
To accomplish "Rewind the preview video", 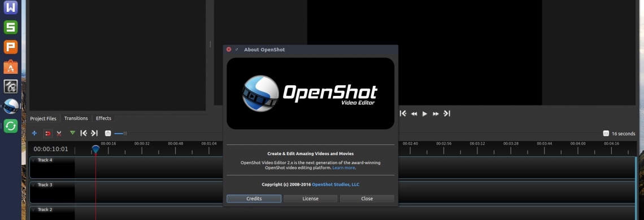I will (414, 114).
